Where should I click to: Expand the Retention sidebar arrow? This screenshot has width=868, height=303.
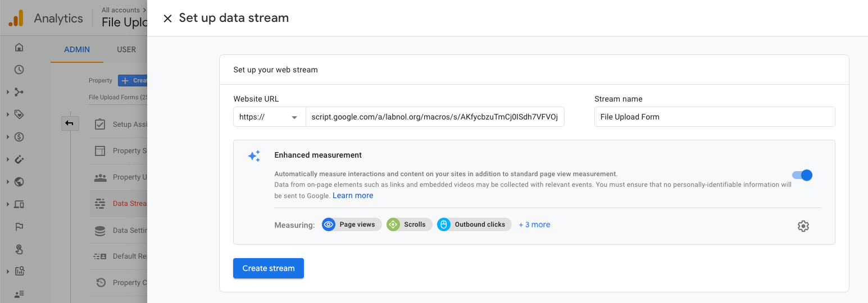pyautogui.click(x=8, y=159)
